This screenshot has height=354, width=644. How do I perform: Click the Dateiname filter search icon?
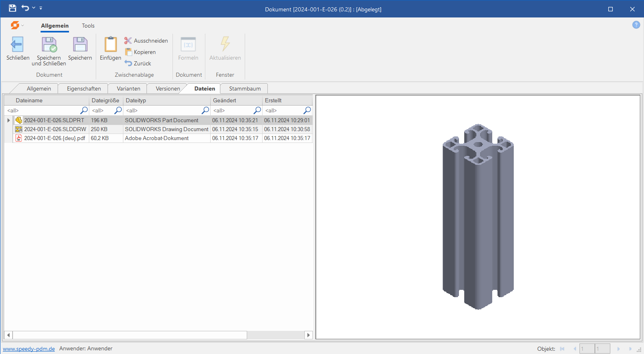coord(84,110)
